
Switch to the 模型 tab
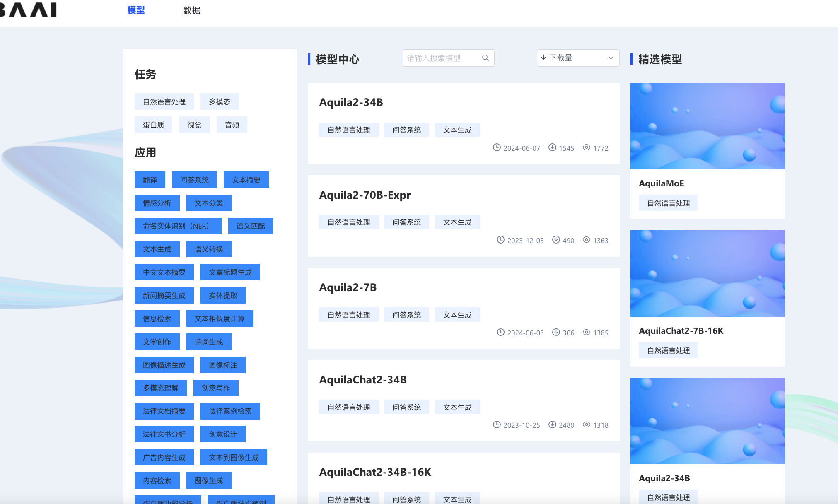click(x=136, y=10)
